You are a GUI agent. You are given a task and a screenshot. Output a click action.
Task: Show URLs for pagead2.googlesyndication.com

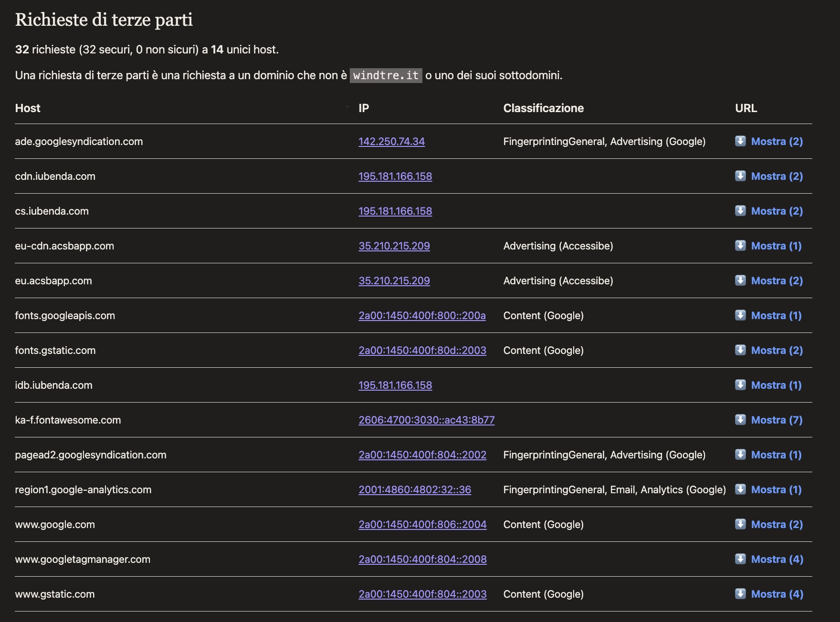point(776,455)
